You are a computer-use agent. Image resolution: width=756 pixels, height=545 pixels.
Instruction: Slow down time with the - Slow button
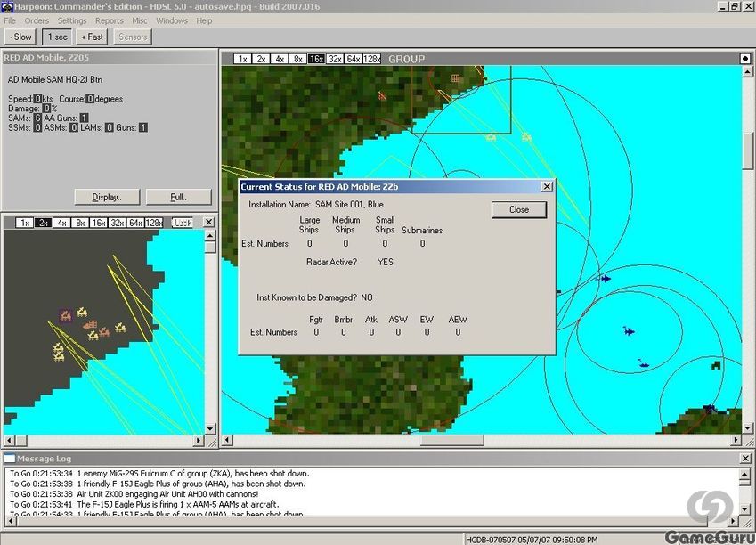[x=20, y=37]
